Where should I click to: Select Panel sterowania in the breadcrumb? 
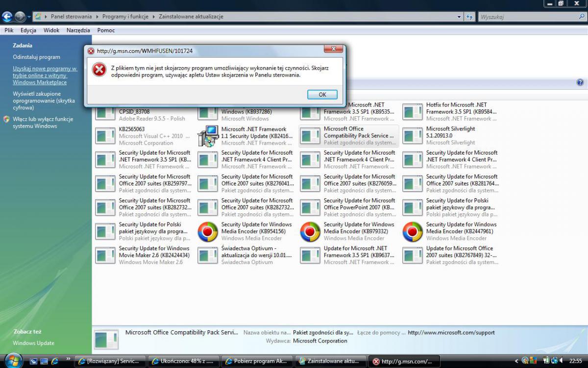73,17
